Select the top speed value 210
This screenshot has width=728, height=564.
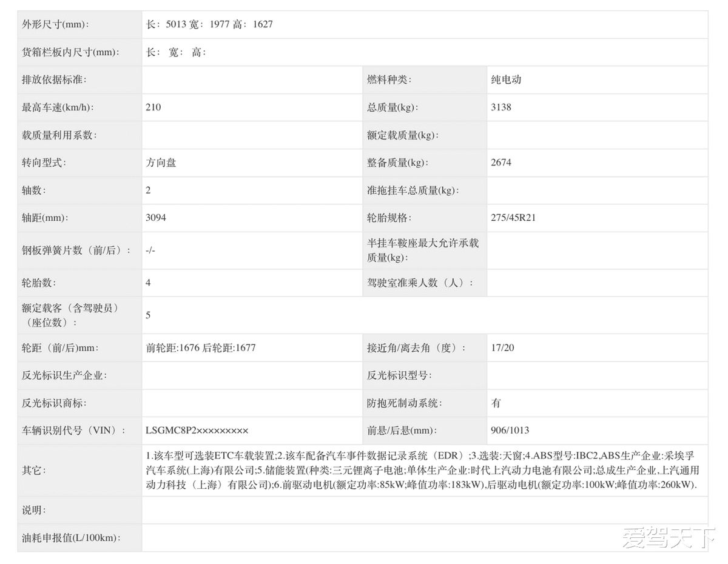pyautogui.click(x=153, y=108)
